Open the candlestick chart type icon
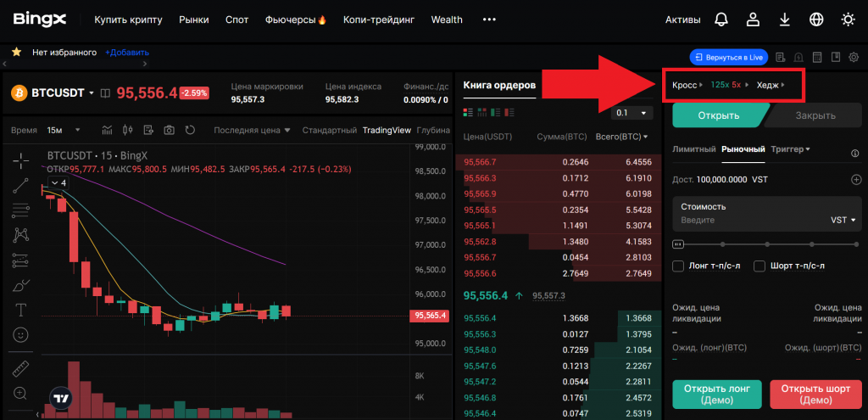This screenshot has height=420, width=868. click(x=128, y=130)
